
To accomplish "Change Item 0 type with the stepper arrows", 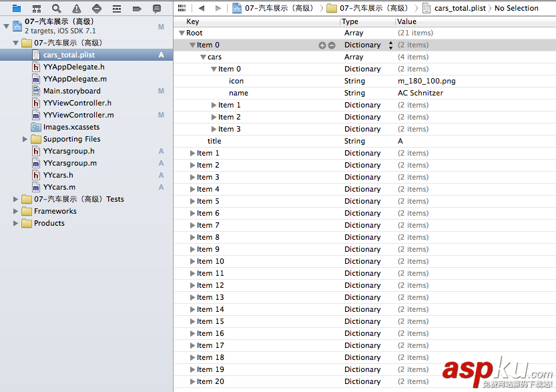I will coord(390,45).
